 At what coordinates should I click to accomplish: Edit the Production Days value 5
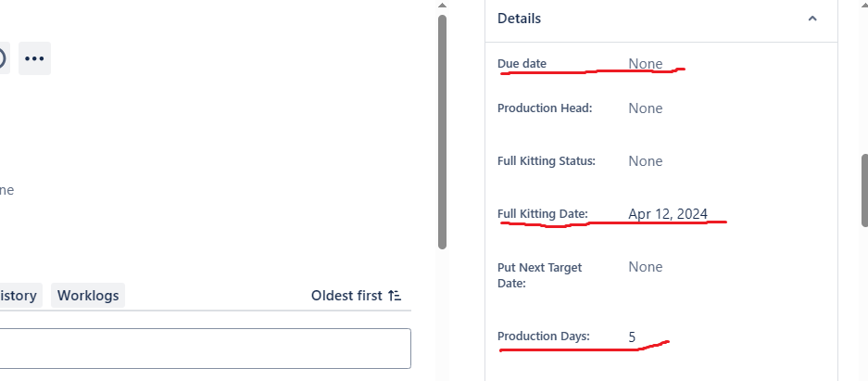632,337
